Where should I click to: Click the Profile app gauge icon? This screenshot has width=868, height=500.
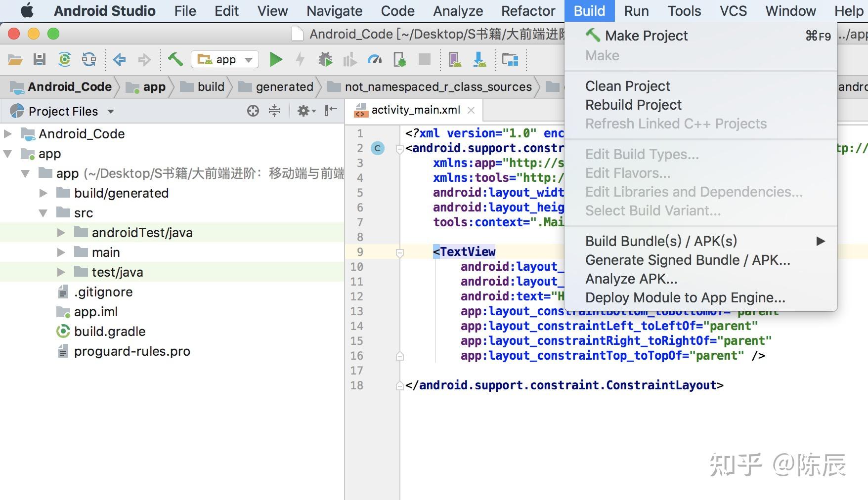375,60
